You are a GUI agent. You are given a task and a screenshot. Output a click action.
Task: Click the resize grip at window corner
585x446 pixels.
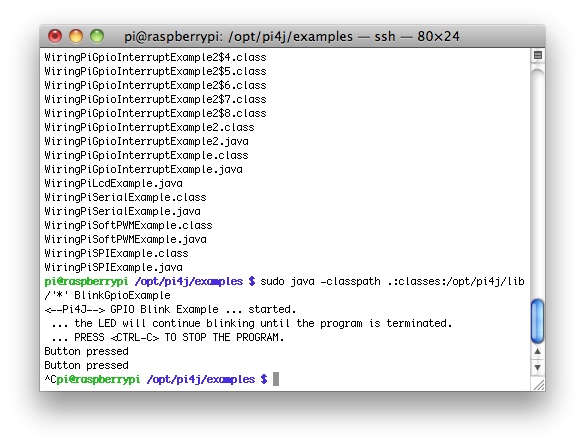point(538,384)
